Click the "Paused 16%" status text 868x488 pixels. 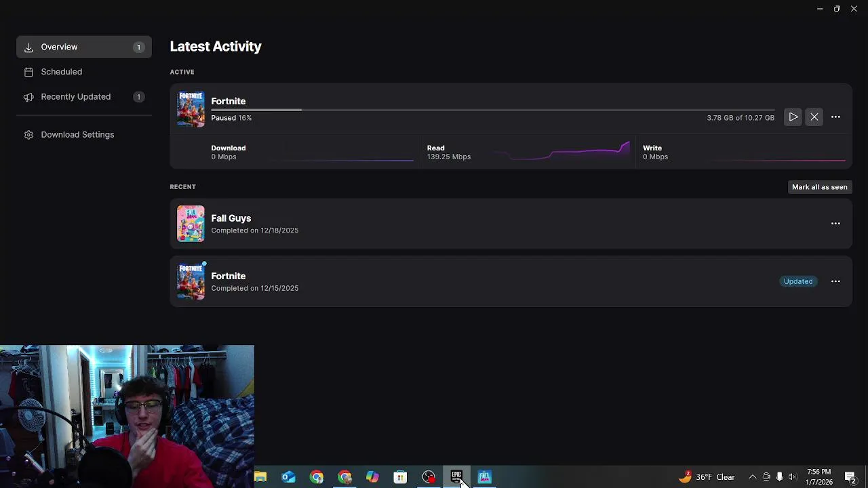pyautogui.click(x=231, y=118)
